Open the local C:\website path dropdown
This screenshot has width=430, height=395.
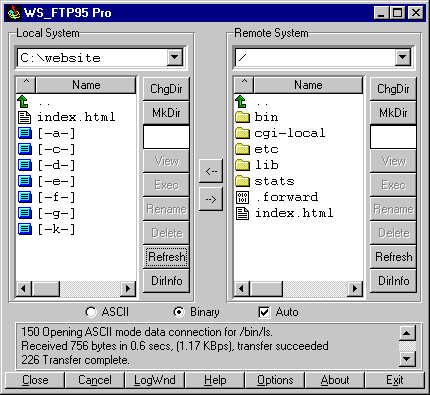point(175,57)
